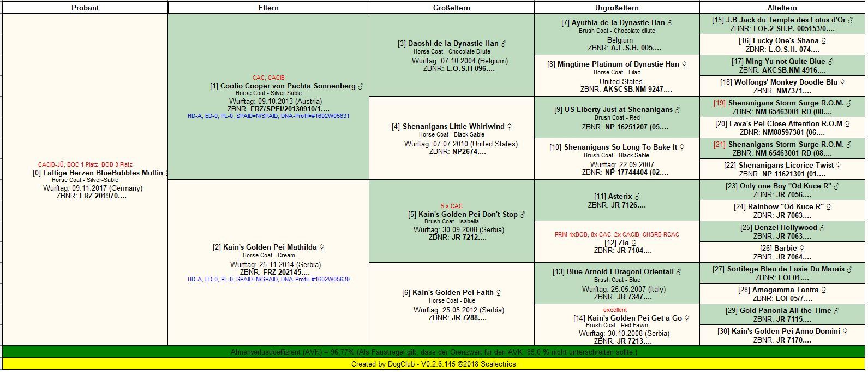This screenshot has height=372, width=868.
Task: Click the male symbol beside Asterix
Action: click(x=637, y=197)
